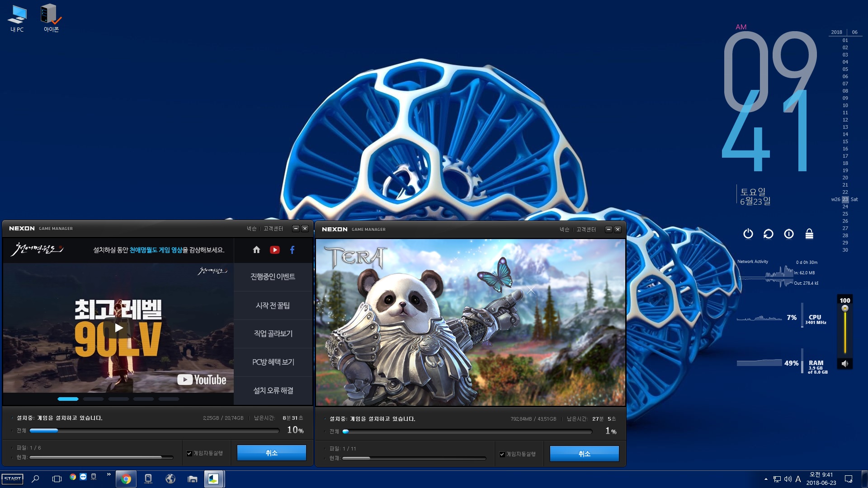This screenshot has height=488, width=868.
Task: Open the tray volume icon
Action: pos(788,479)
